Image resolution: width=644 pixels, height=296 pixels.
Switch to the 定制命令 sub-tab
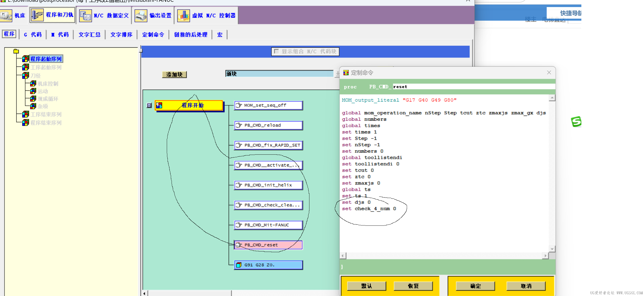[x=153, y=35]
